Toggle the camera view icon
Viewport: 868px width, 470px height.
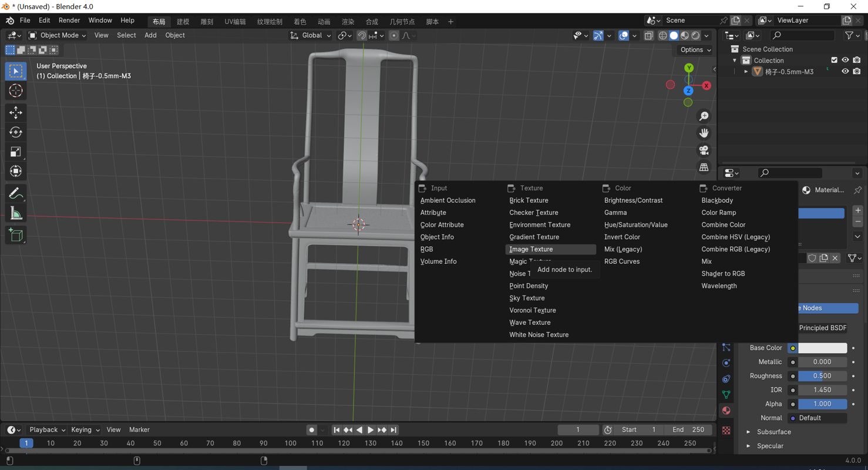[x=704, y=150]
